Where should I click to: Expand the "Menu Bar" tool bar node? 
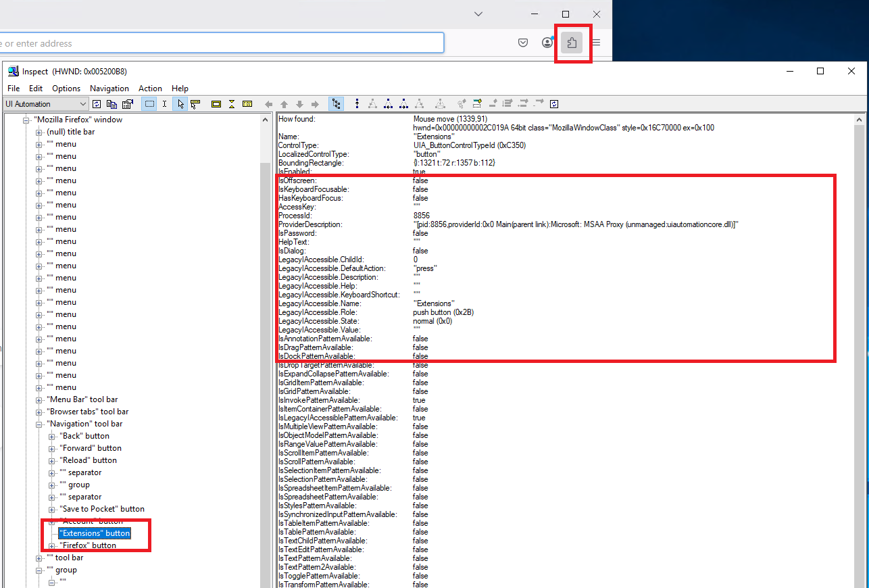pyautogui.click(x=39, y=399)
